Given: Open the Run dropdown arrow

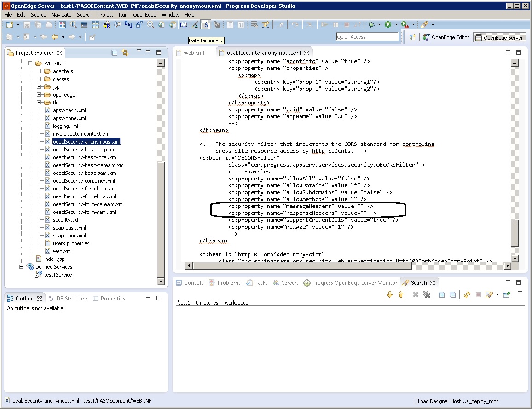Looking at the screenshot, I should point(396,24).
